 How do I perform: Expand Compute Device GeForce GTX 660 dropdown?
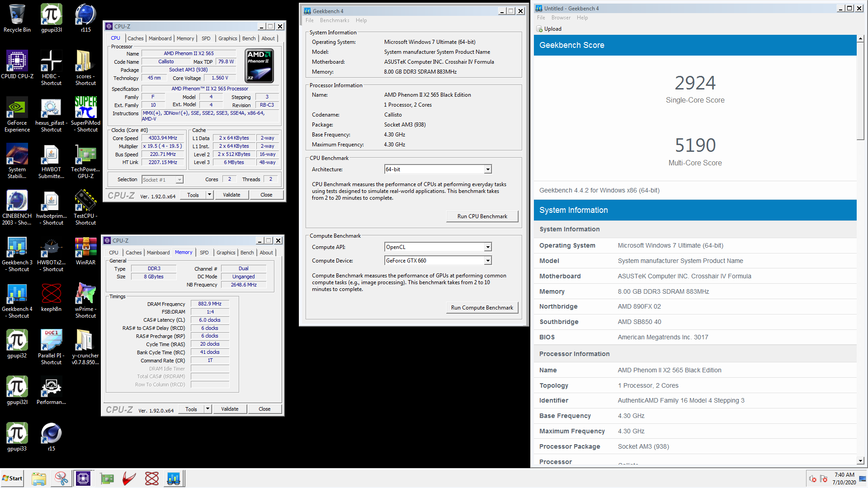pos(488,261)
